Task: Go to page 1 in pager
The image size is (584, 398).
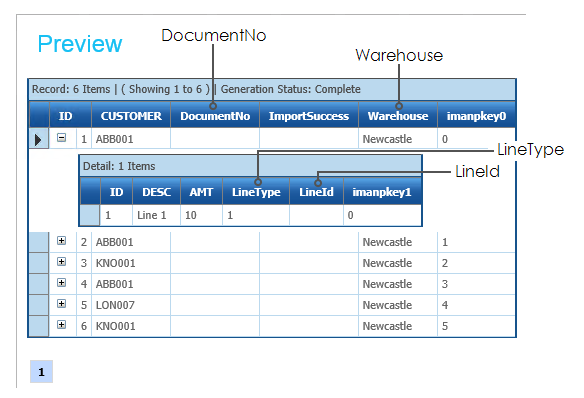Action: 41,372
